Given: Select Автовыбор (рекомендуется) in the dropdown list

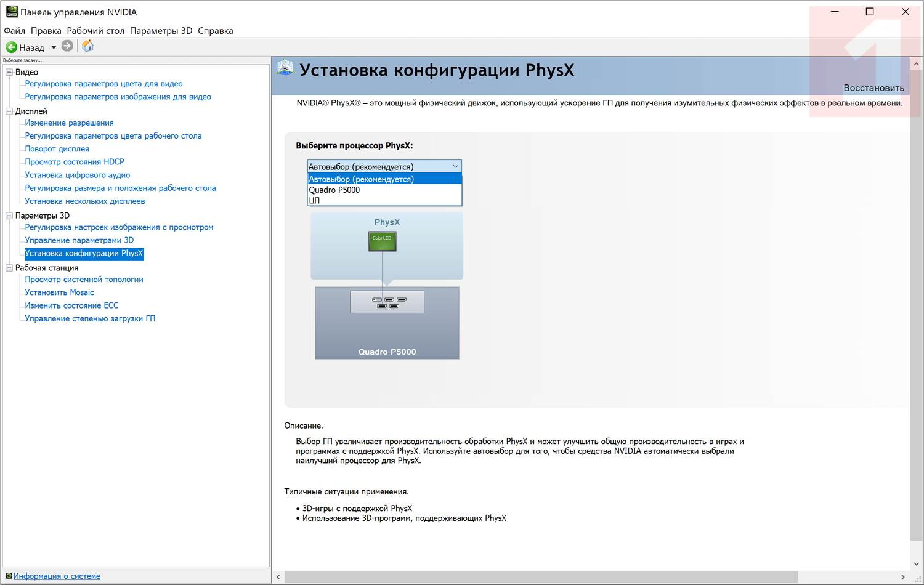Looking at the screenshot, I should (384, 179).
